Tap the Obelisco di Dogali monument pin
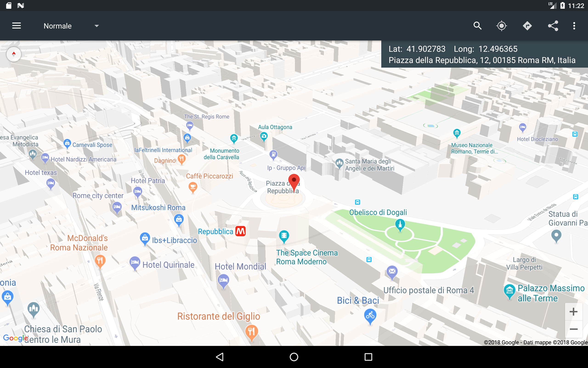Image resolution: width=588 pixels, height=368 pixels. coord(400,225)
